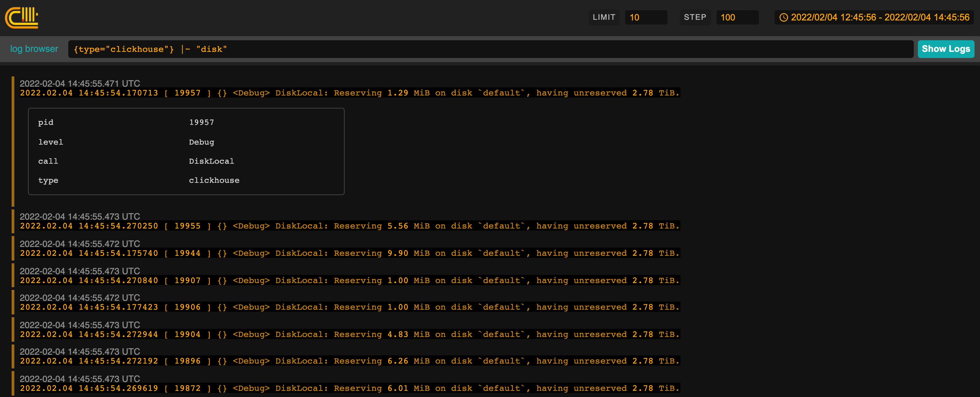The width and height of the screenshot is (980, 397).
Task: Open the log browser label selector
Action: (34, 49)
